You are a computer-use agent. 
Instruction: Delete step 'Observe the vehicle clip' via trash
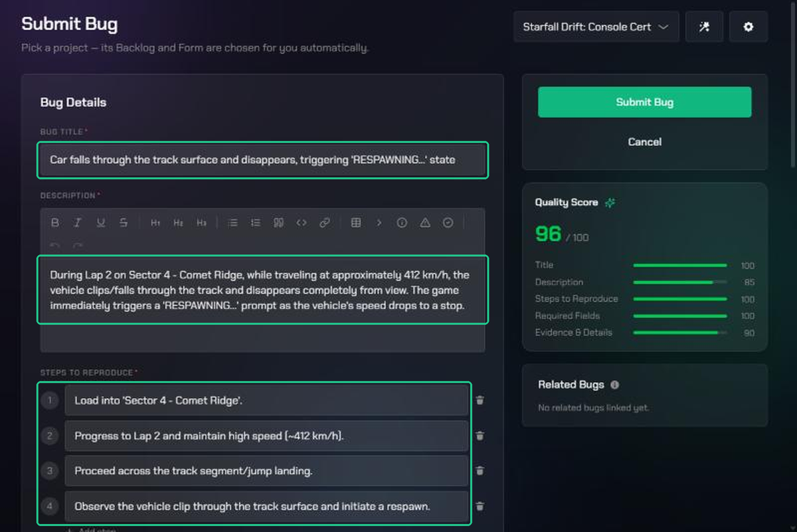pyautogui.click(x=480, y=506)
